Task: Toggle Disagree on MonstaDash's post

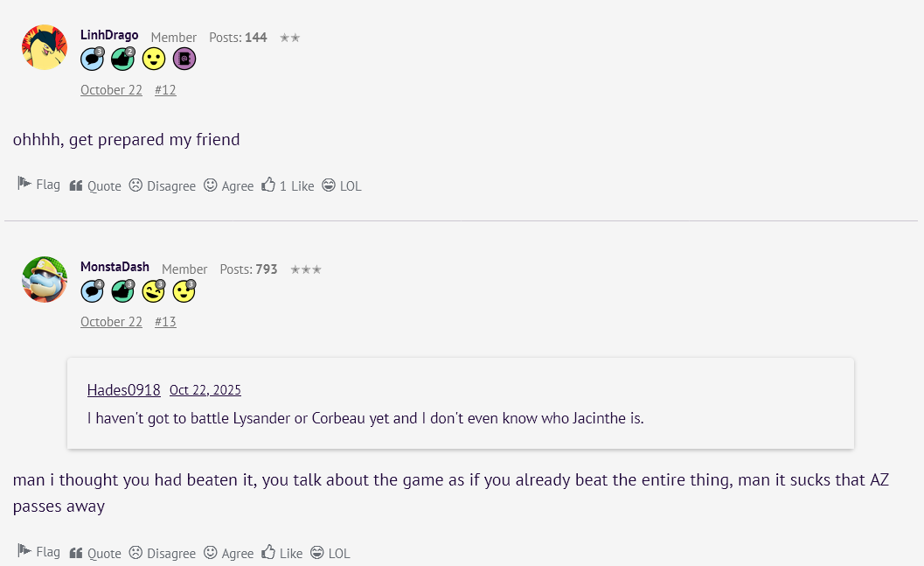Action: [x=162, y=552]
